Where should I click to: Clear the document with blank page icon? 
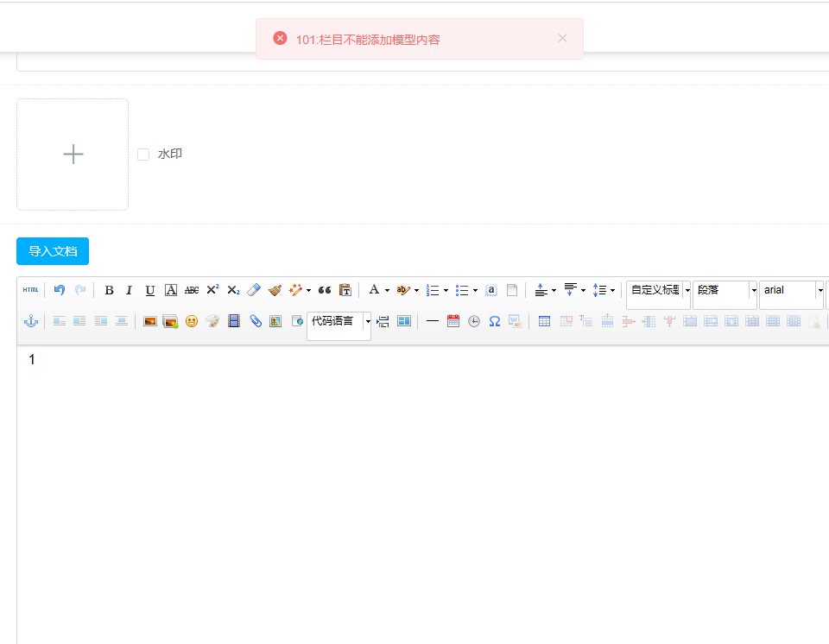tap(512, 290)
